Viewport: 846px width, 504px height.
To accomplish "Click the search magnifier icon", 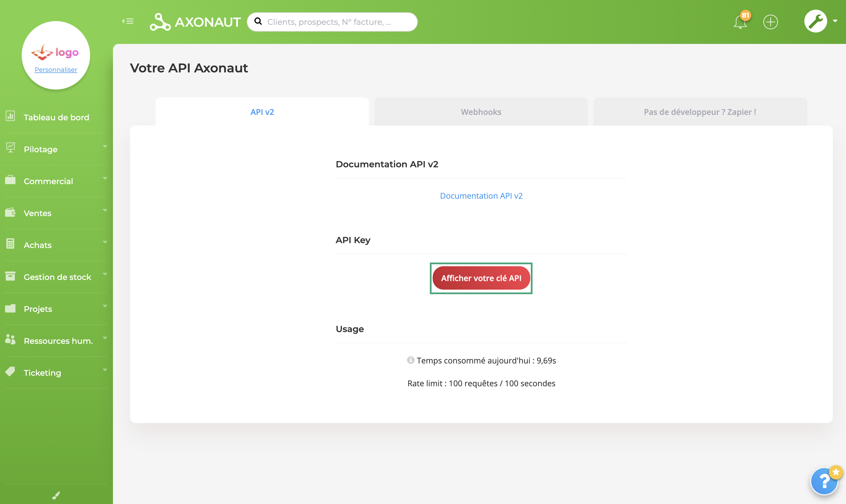I will tap(258, 21).
